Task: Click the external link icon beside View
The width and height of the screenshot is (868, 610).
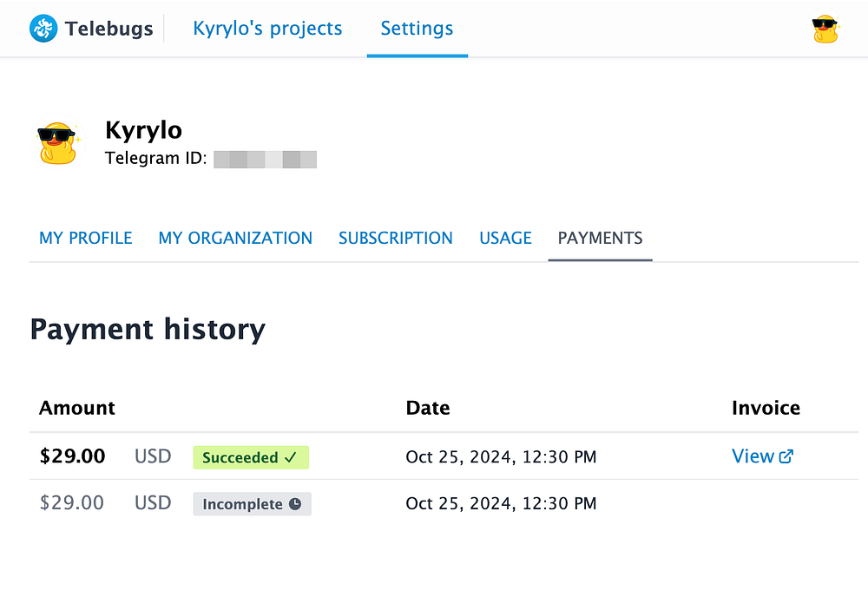Action: click(x=786, y=456)
